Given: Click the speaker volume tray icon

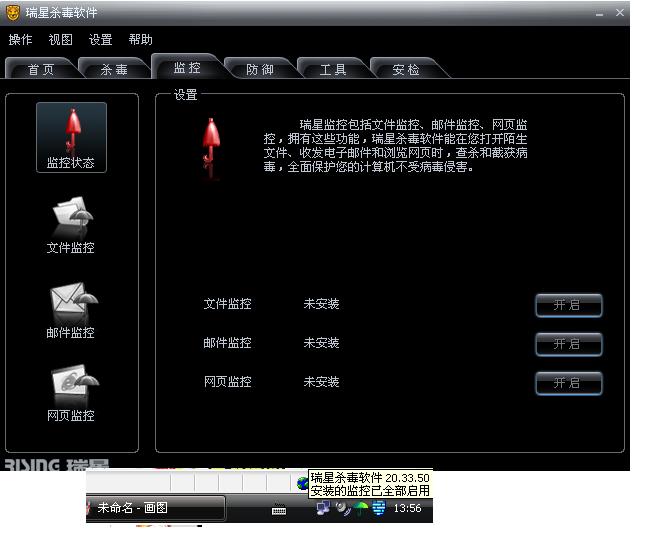Looking at the screenshot, I should 342,508.
